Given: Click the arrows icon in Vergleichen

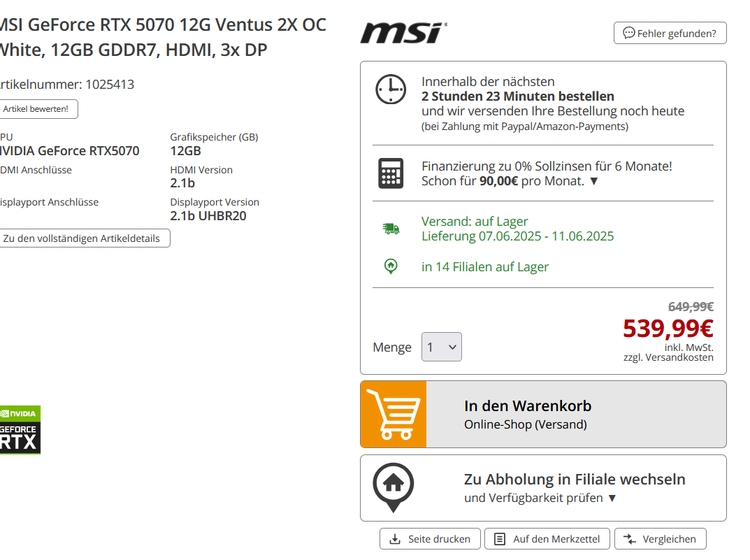Looking at the screenshot, I should (630, 539).
